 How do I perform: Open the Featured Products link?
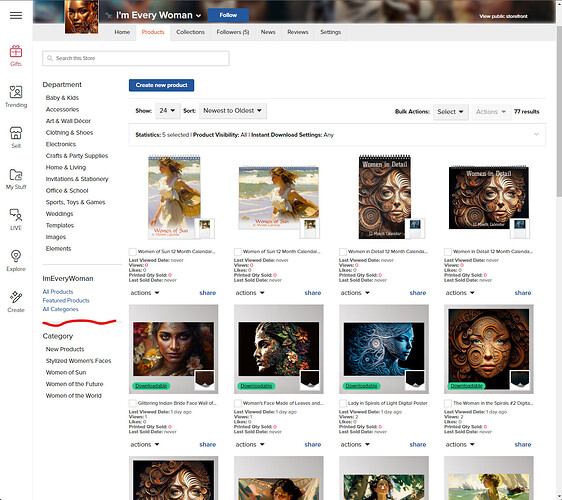66,300
